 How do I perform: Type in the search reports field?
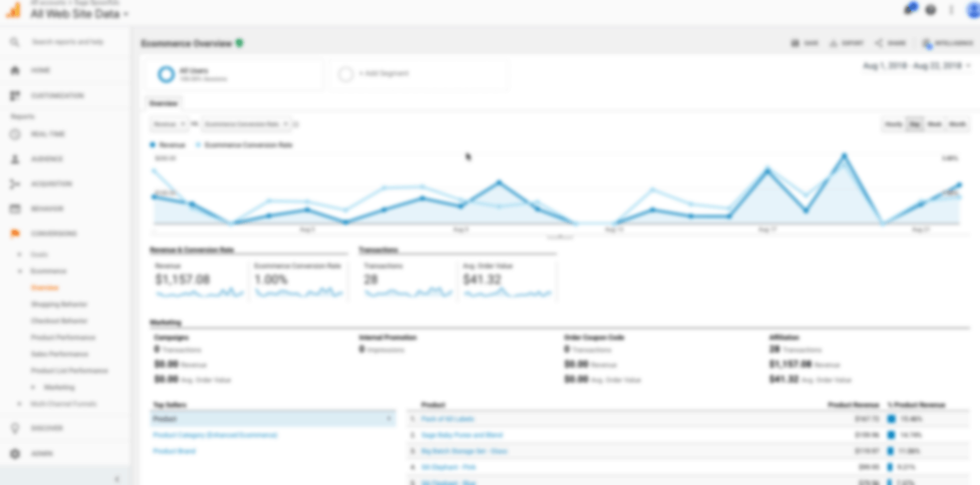point(67,41)
